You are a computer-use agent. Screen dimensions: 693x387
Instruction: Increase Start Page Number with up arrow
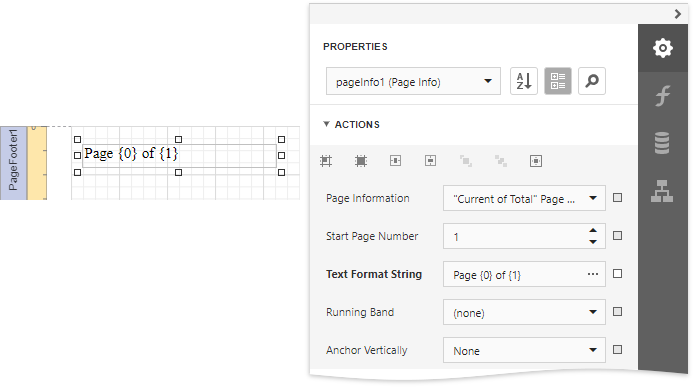pos(593,231)
